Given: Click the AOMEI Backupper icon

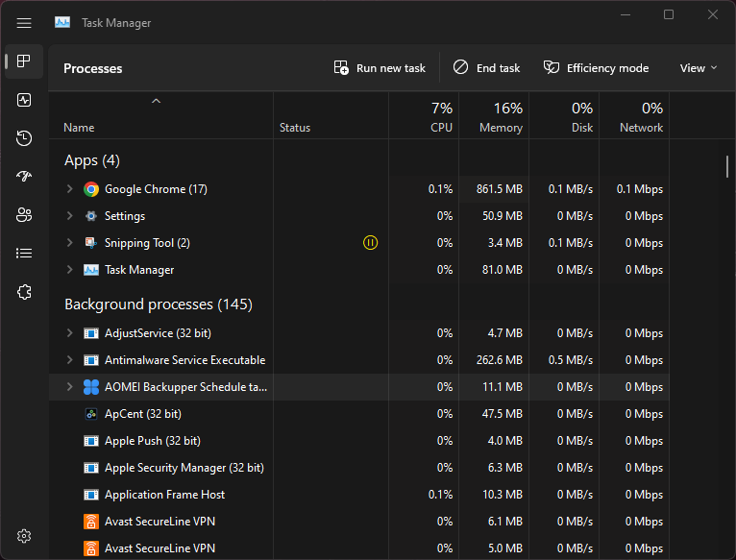Looking at the screenshot, I should tap(91, 387).
